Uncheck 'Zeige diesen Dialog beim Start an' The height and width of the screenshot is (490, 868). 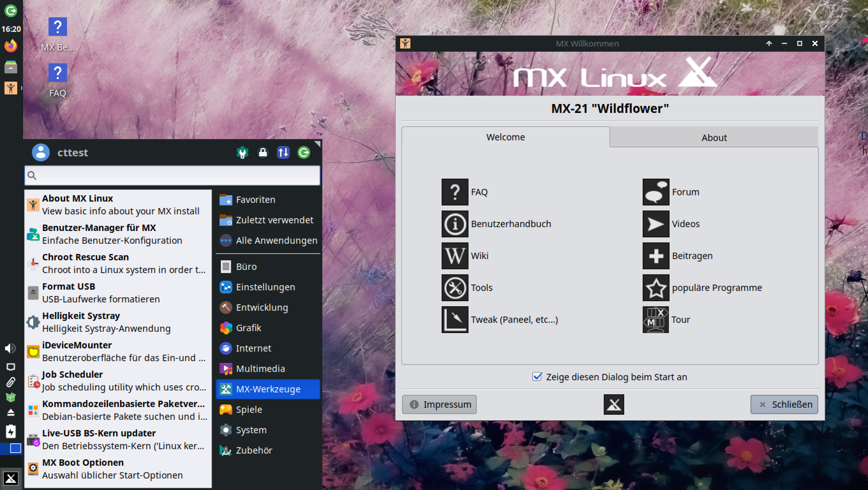click(537, 376)
